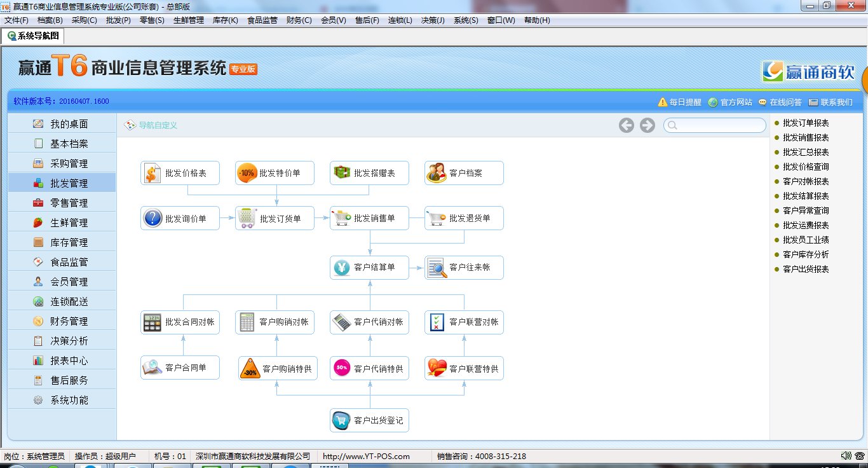Select 财务管理 in sidebar

click(x=62, y=321)
